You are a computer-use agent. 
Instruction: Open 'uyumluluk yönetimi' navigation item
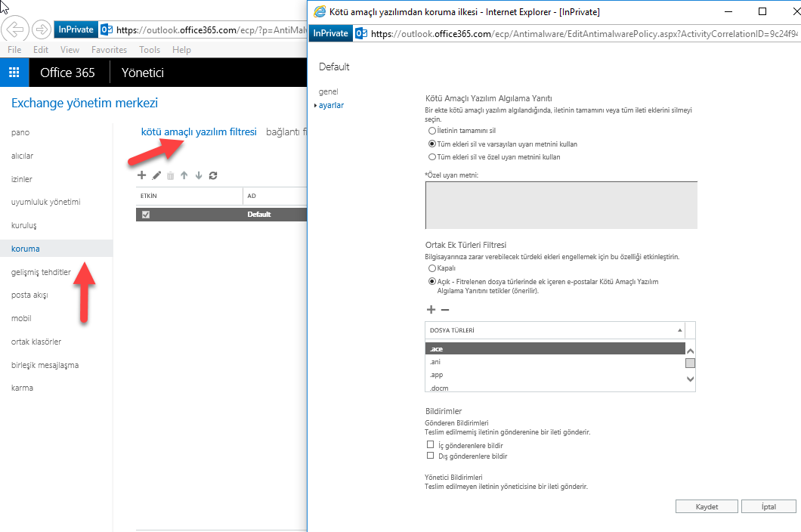[x=46, y=202]
